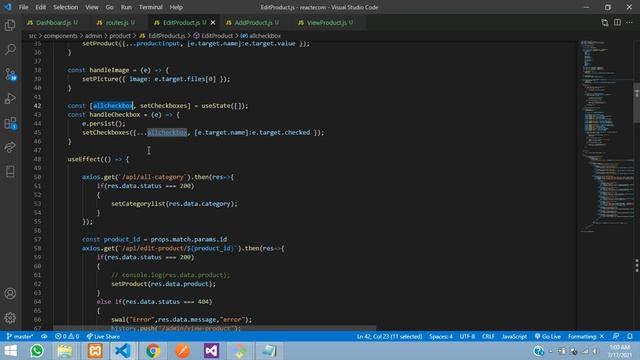Open the Windows Start button
Image resolution: width=640 pixels, height=360 pixels.
tap(10, 351)
